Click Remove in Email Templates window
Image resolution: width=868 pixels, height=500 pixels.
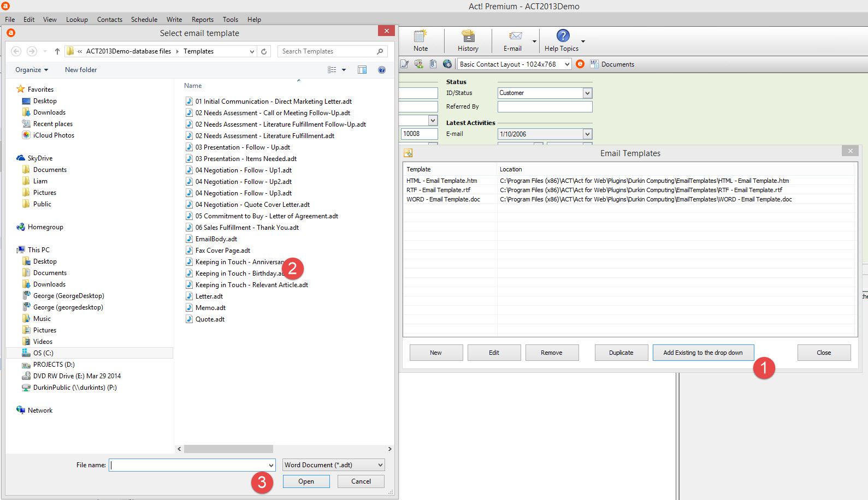[552, 353]
